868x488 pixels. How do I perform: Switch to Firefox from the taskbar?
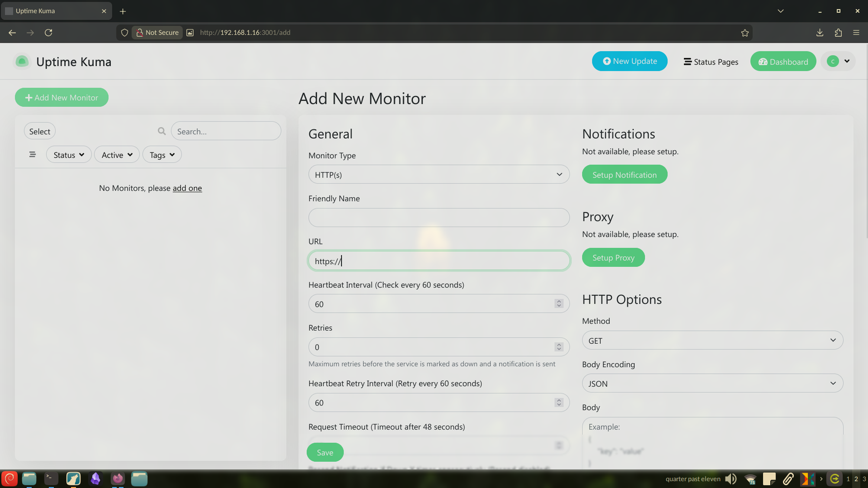point(117,479)
